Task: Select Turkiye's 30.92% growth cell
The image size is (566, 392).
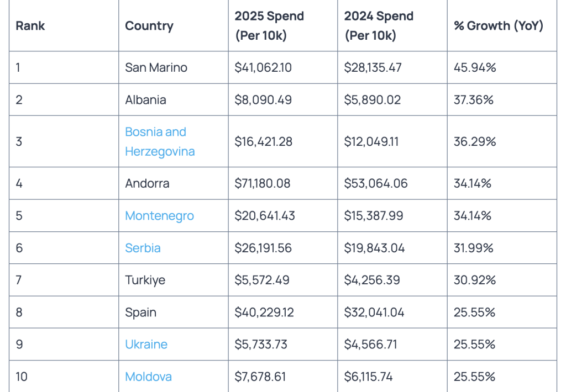Action: pos(475,280)
